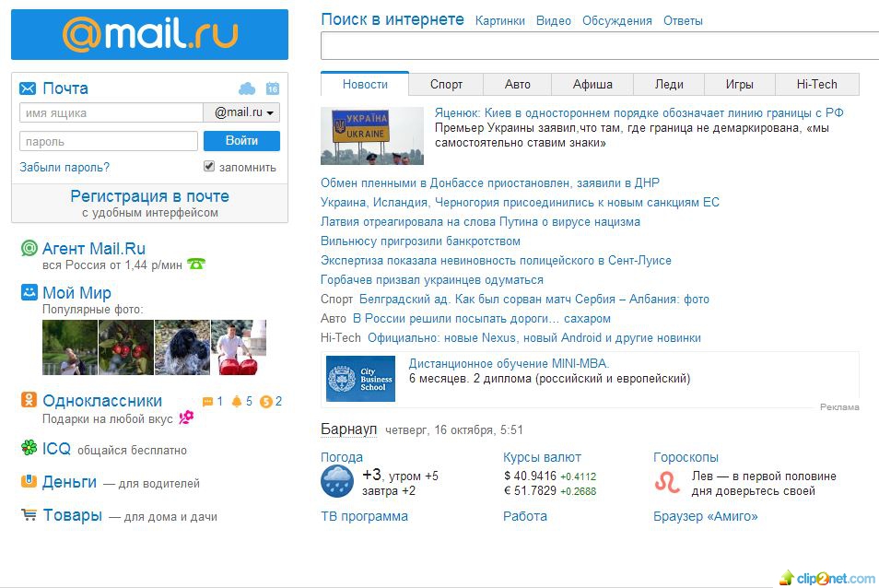The image size is (879, 588).
Task: Switch to the Игры tab
Action: [740, 84]
